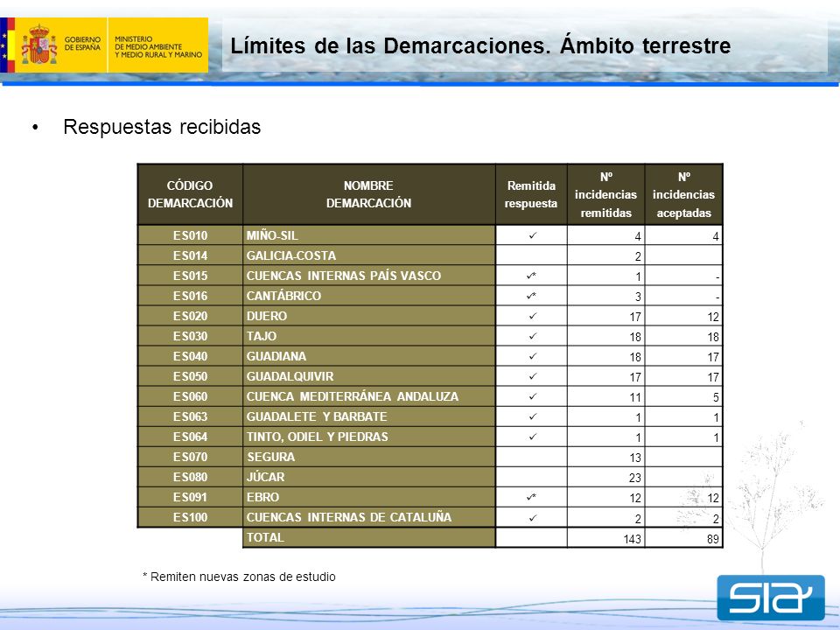840x630 pixels.
Task: Select the slide title 'Límites de las Demarcaciones. Ámbito terrestre'
Action: click(480, 45)
